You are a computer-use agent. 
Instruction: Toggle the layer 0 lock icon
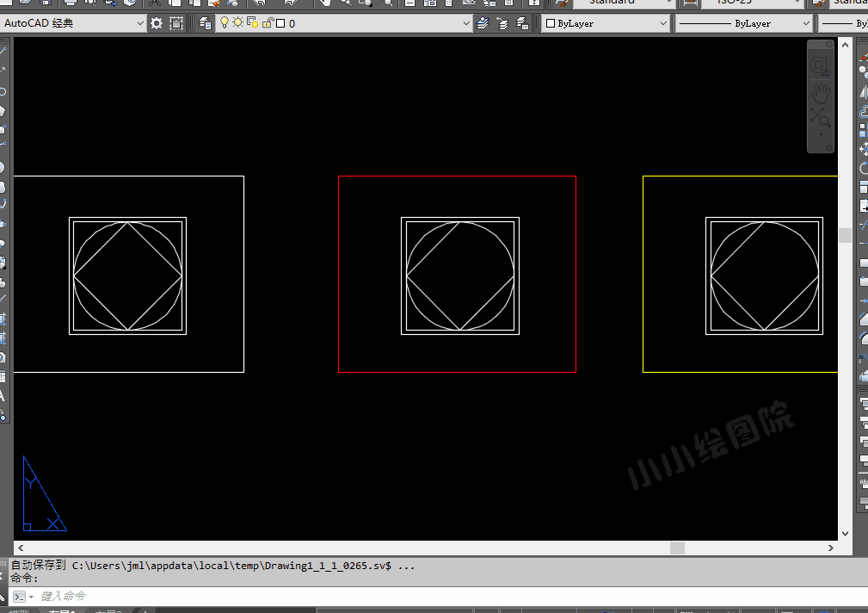pos(267,23)
